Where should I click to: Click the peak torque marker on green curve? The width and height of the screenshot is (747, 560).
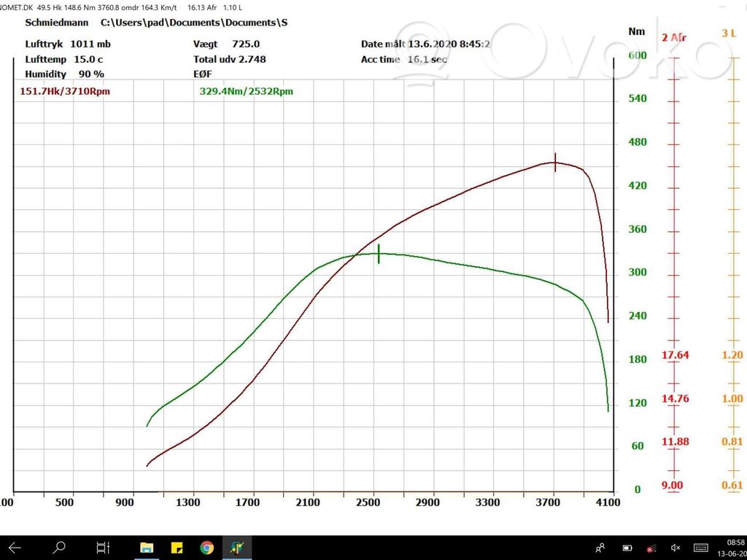(x=379, y=254)
